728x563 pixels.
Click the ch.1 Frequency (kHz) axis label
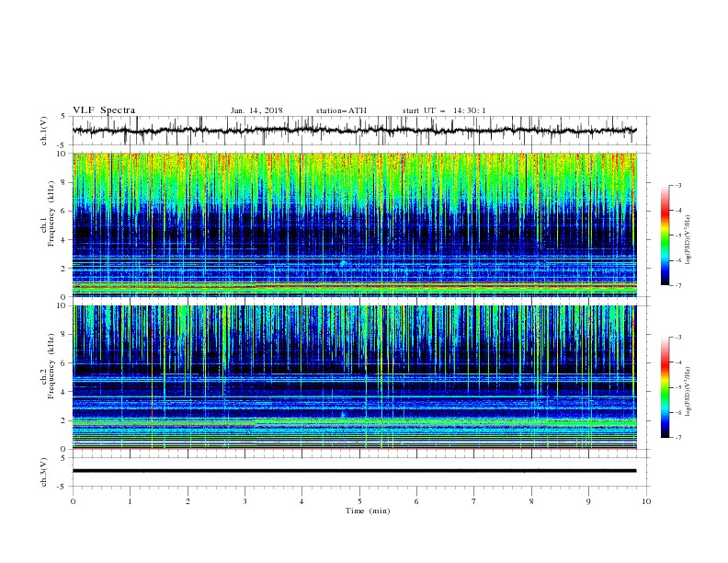coord(48,214)
